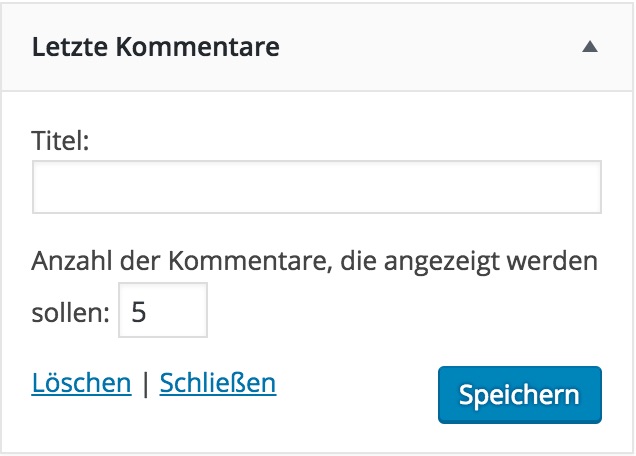Click the comment count number field
This screenshot has width=636, height=456.
(x=163, y=311)
